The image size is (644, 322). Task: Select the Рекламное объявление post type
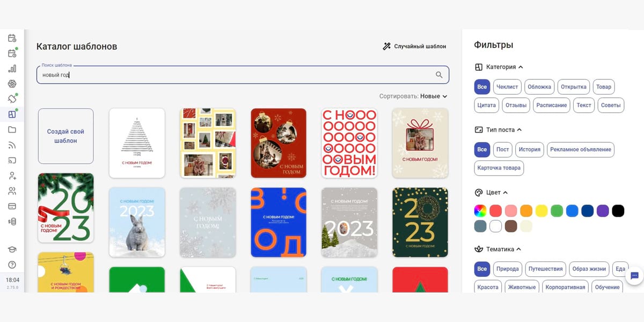tap(580, 150)
